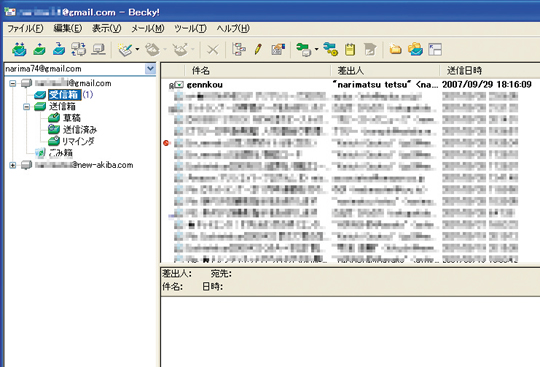Select the new-akiba.com mailbox
540x367 pixels.
pos(84,165)
